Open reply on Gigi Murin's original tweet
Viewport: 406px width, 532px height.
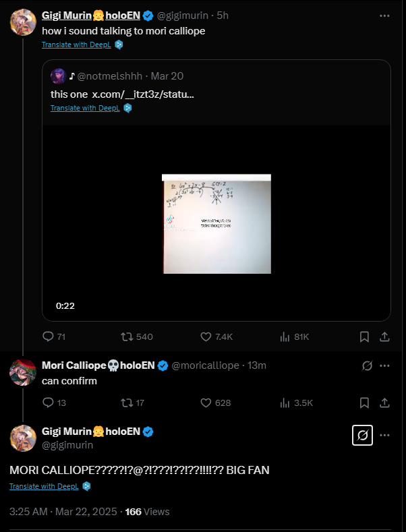(x=54, y=336)
